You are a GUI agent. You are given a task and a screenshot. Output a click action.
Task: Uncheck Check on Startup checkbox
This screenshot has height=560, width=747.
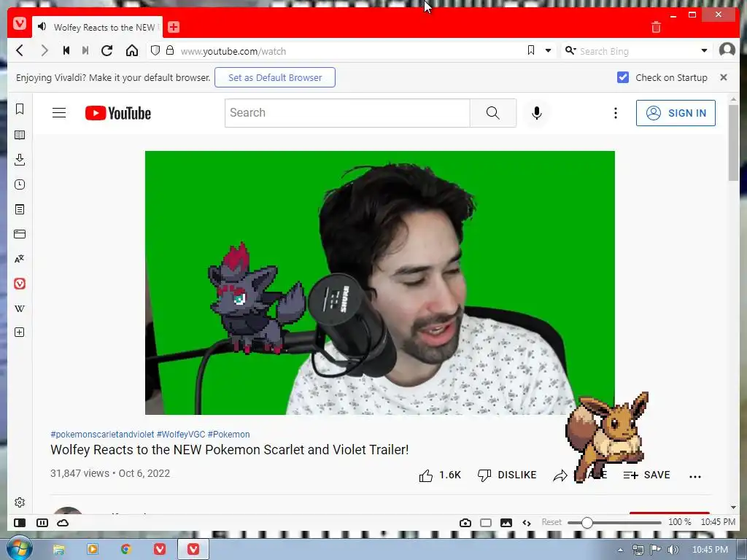click(x=623, y=77)
